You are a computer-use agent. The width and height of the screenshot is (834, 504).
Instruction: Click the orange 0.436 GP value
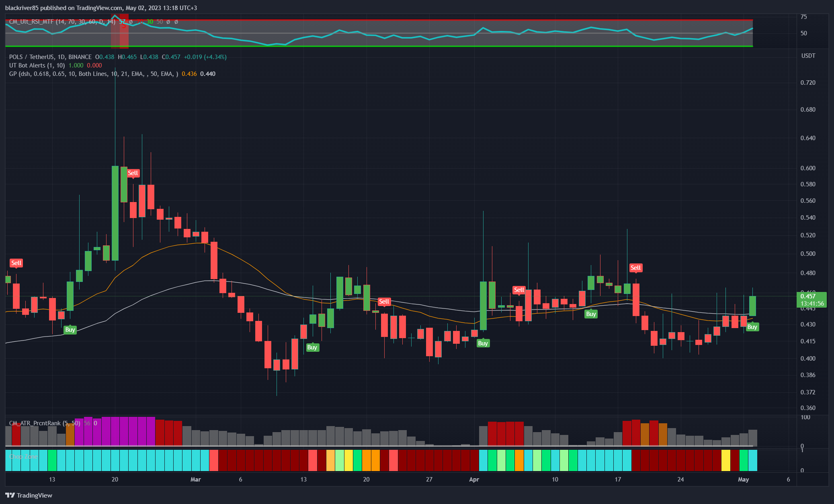pyautogui.click(x=189, y=74)
